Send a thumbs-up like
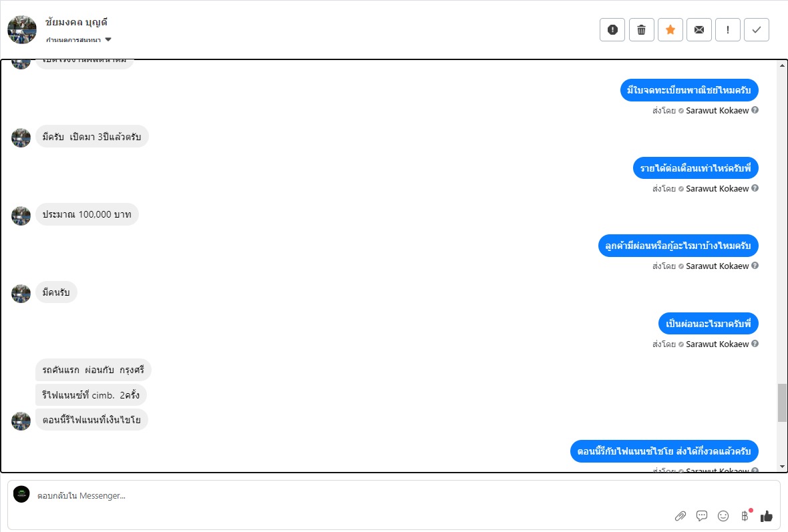 pos(766,515)
